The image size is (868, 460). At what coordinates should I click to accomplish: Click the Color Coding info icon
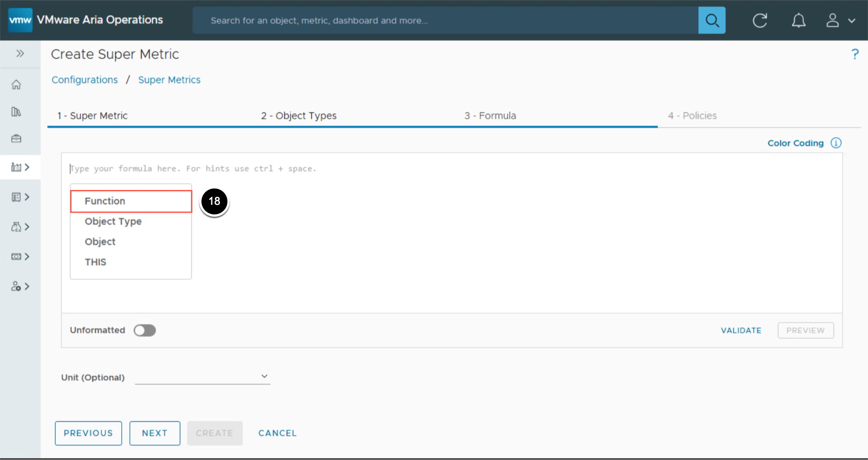[836, 143]
